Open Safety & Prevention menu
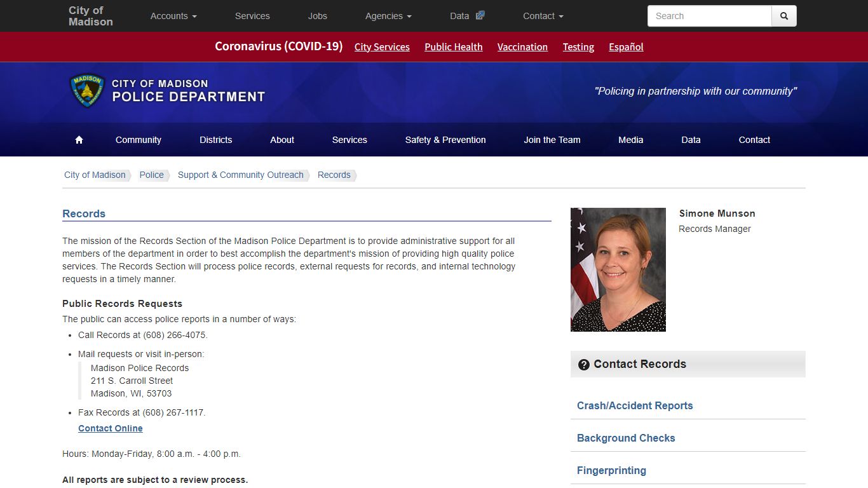 445,140
